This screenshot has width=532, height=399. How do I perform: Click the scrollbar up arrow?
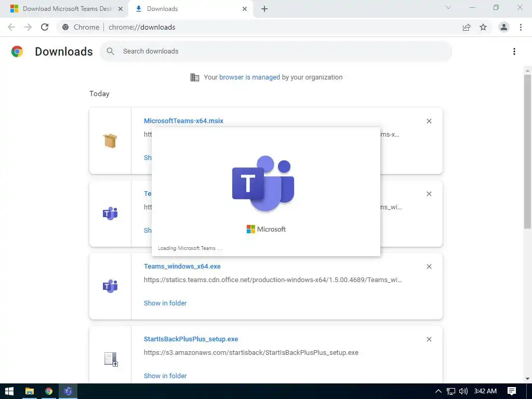pos(527,71)
